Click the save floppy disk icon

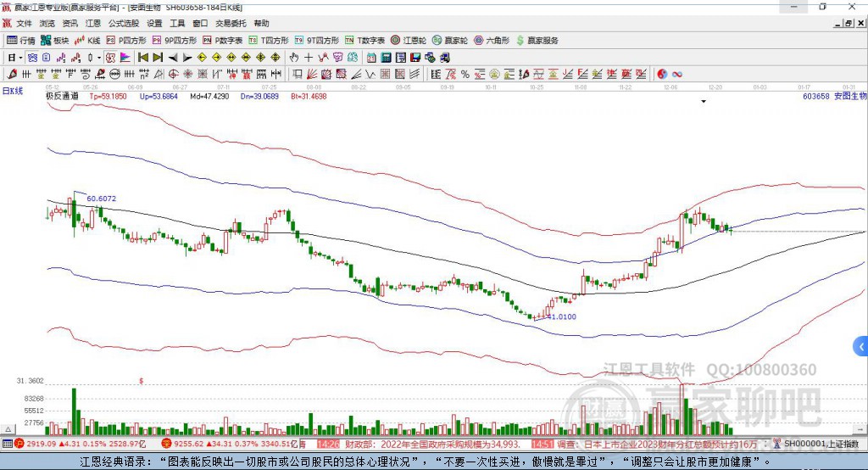(415, 58)
